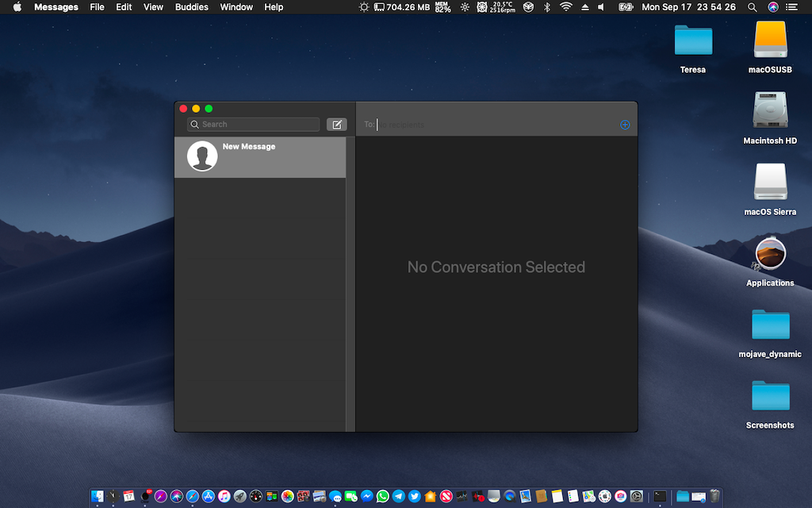Open FaceTime in the dock
This screenshot has width=812, height=508.
[x=350, y=496]
